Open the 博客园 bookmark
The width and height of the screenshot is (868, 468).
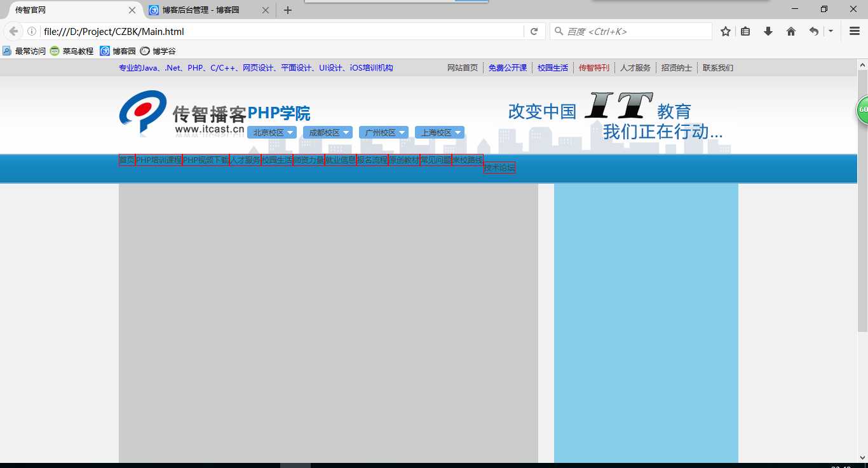118,51
